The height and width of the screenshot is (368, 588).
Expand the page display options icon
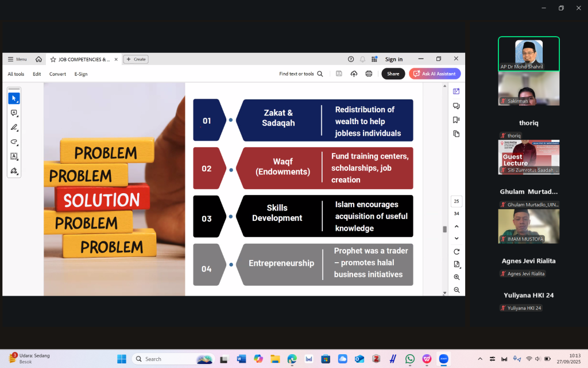(x=457, y=264)
